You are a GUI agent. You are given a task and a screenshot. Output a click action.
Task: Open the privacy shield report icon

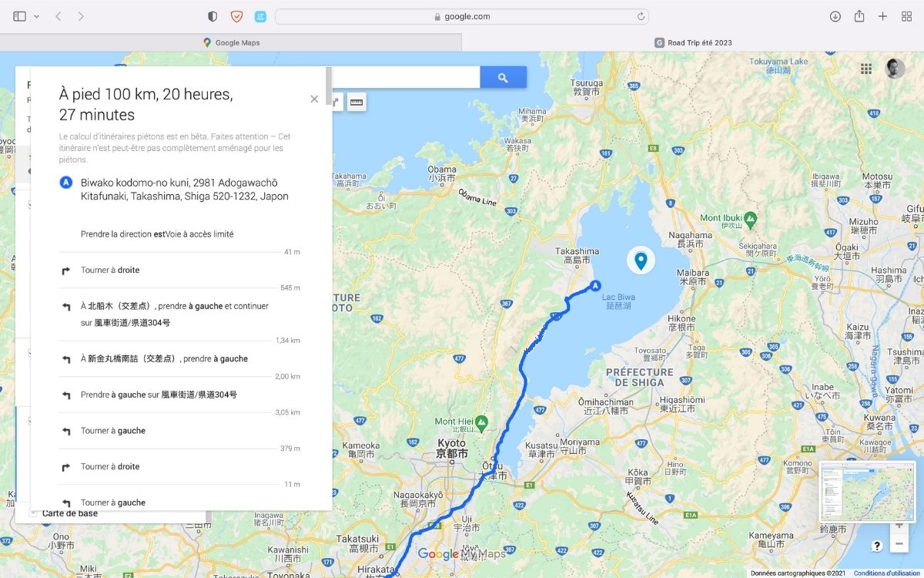pyautogui.click(x=213, y=16)
